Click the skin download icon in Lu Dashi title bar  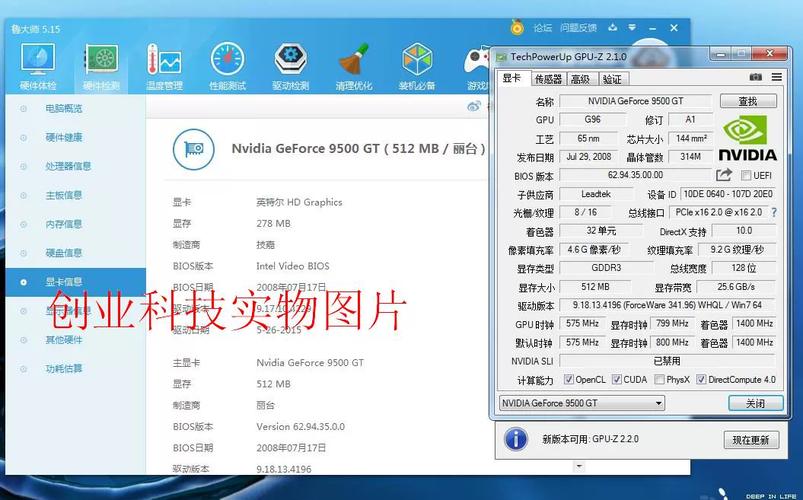[x=612, y=28]
